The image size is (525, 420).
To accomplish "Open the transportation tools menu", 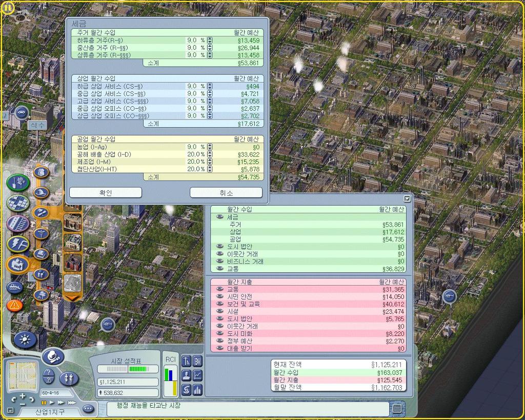I will (x=17, y=224).
